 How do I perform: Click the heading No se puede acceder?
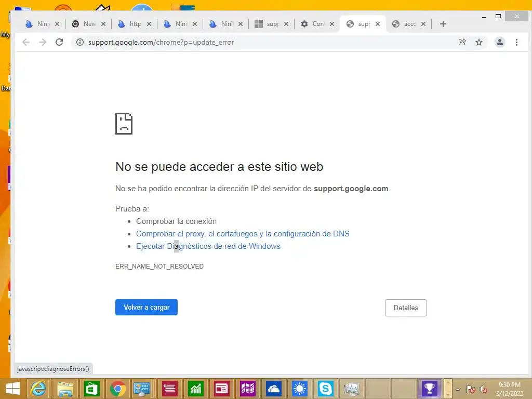pos(219,167)
